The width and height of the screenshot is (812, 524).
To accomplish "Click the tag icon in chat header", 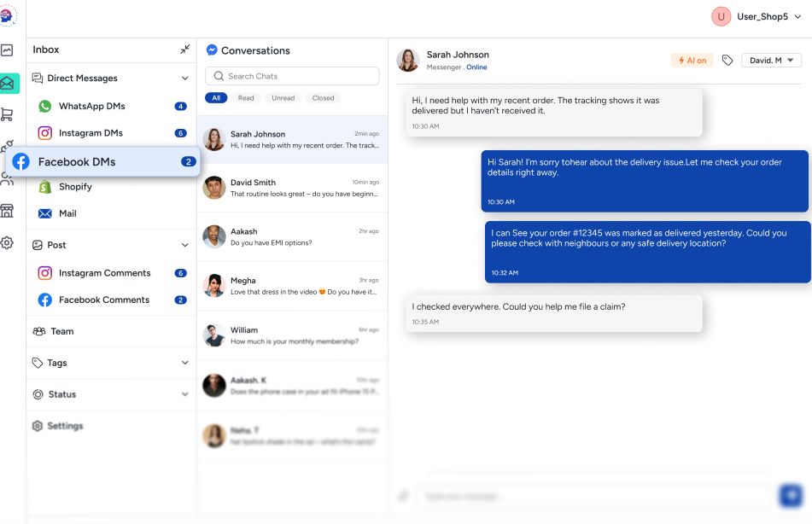I will [x=727, y=60].
